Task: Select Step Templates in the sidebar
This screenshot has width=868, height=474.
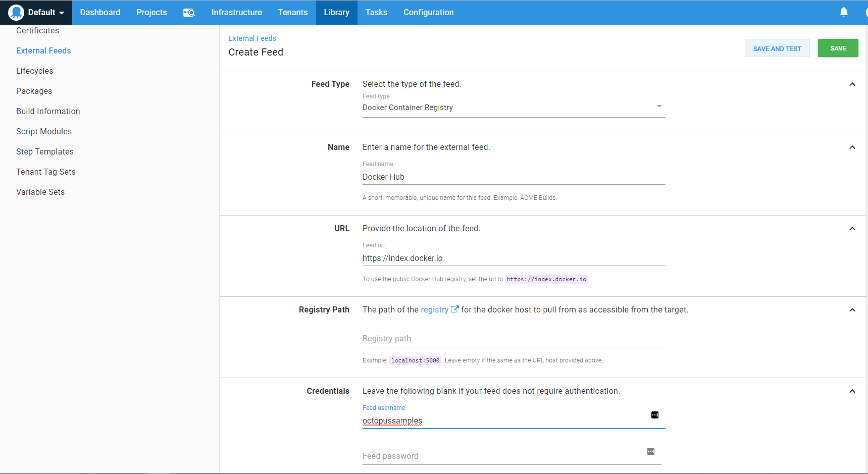Action: [x=45, y=151]
